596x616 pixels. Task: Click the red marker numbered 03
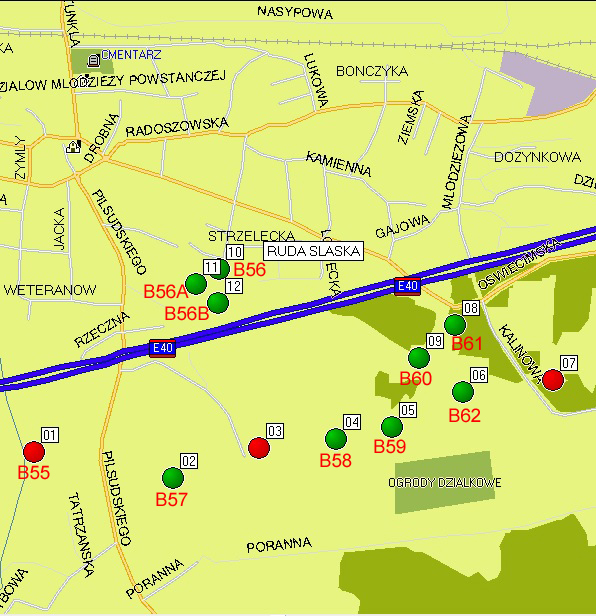tap(259, 448)
